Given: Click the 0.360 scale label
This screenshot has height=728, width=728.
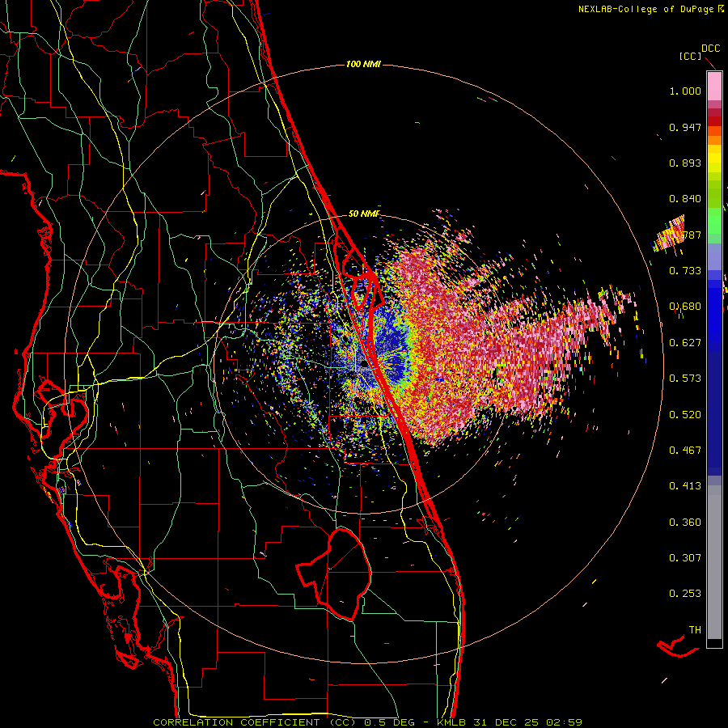Looking at the screenshot, I should pyautogui.click(x=685, y=523).
